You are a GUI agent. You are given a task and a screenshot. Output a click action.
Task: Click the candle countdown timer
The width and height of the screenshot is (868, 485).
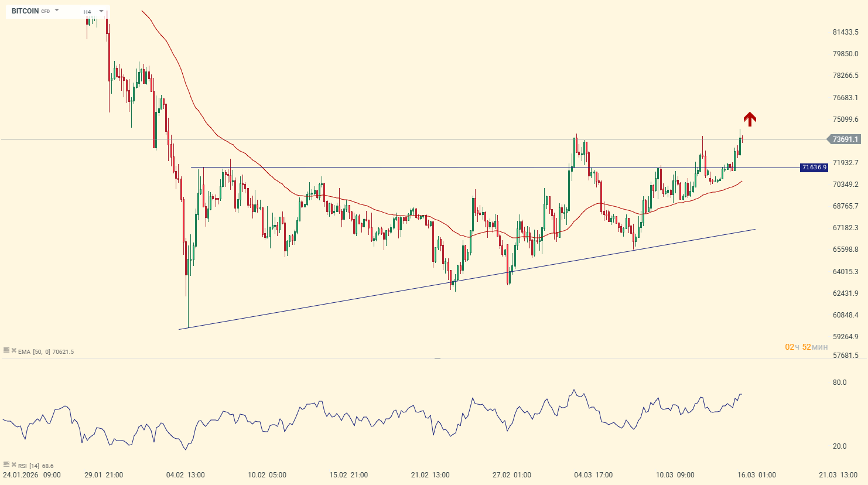pyautogui.click(x=806, y=347)
